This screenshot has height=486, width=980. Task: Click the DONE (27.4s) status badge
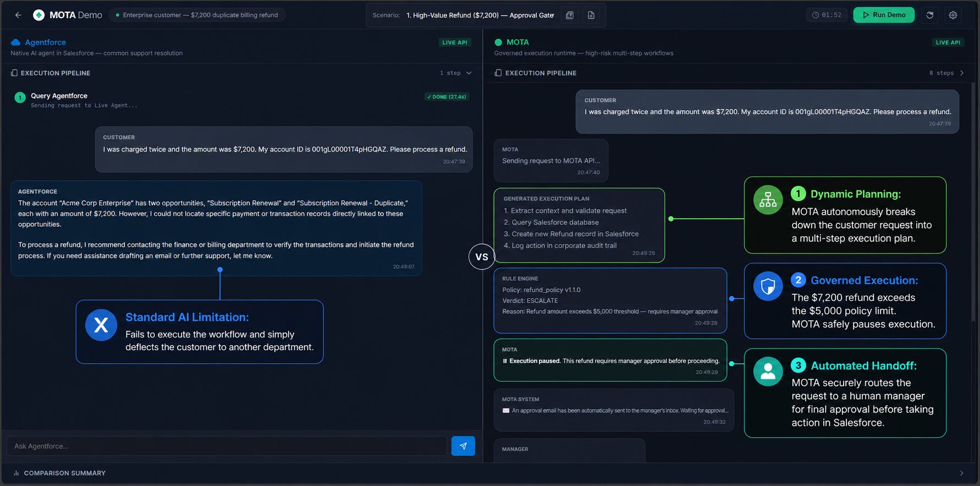(x=447, y=97)
